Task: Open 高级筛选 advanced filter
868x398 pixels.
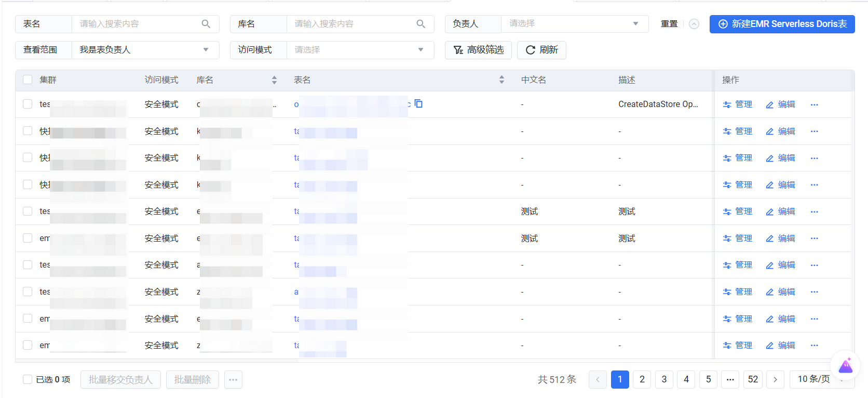Action: (x=478, y=50)
